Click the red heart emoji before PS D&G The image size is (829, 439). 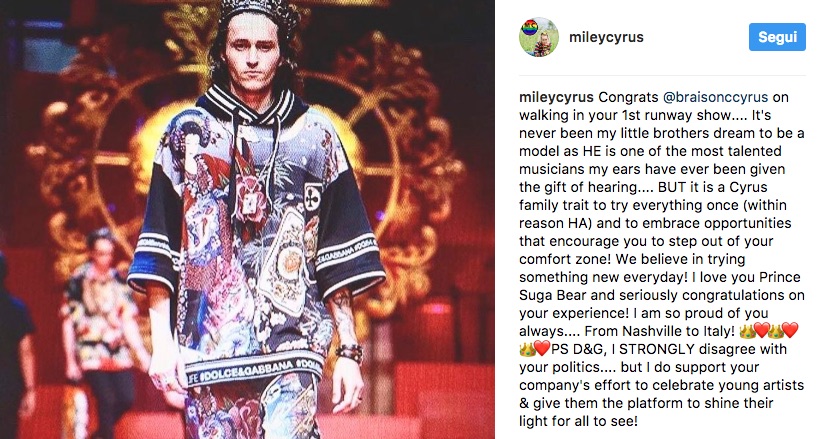[542, 349]
